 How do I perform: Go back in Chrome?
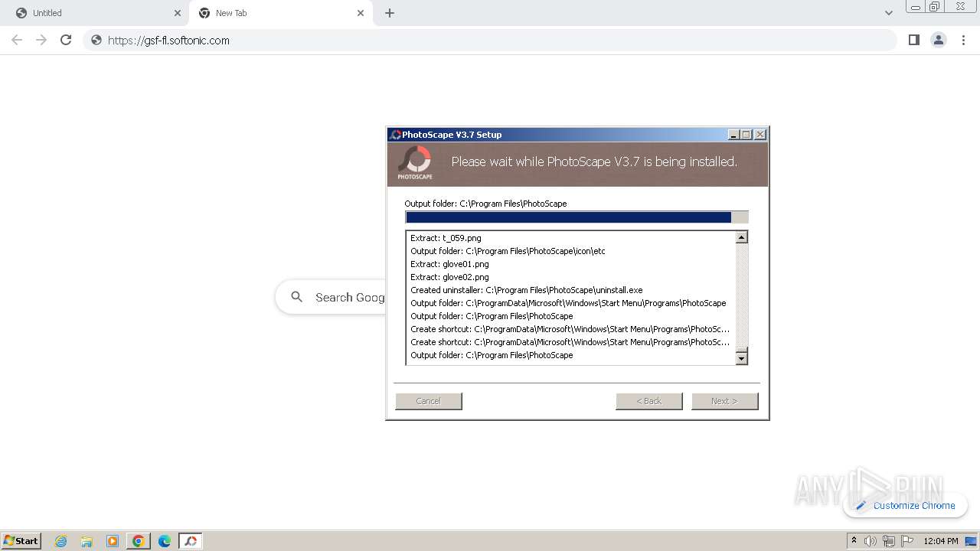[x=17, y=40]
